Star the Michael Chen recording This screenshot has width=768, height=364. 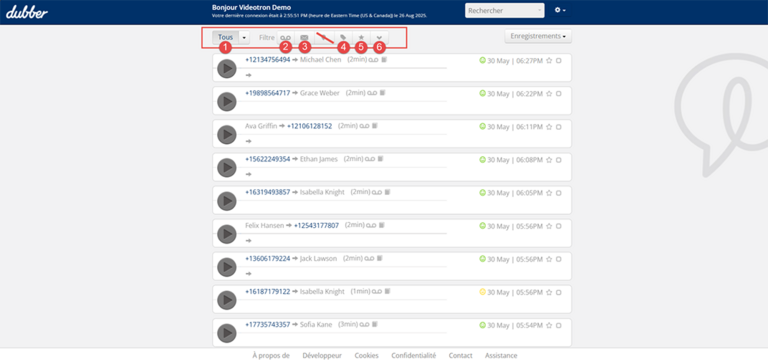(549, 60)
